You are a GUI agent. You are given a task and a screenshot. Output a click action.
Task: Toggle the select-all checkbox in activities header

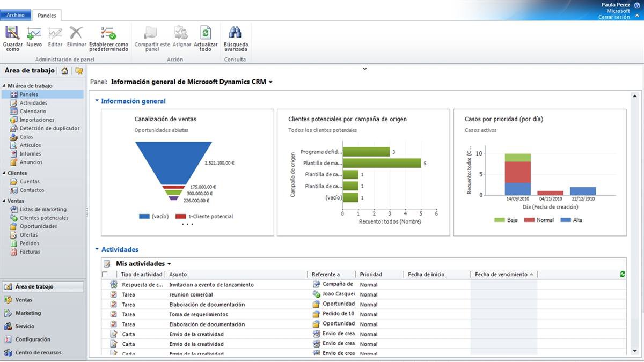pos(105,274)
